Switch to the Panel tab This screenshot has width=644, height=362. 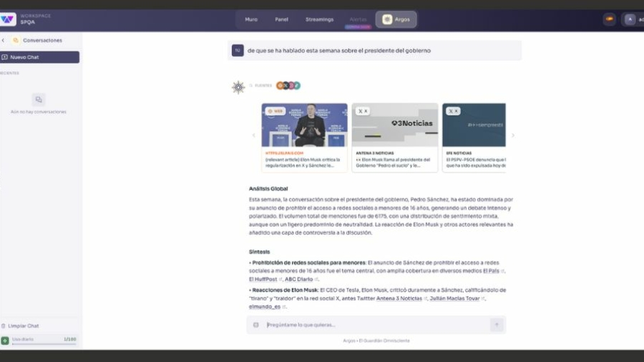pyautogui.click(x=281, y=19)
